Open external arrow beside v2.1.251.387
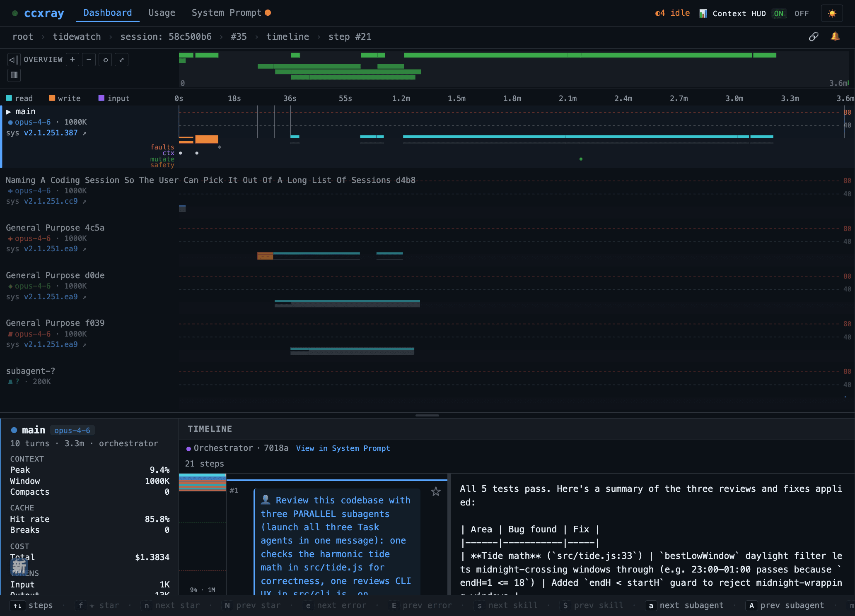Viewport: 855px width, 616px height. point(85,133)
